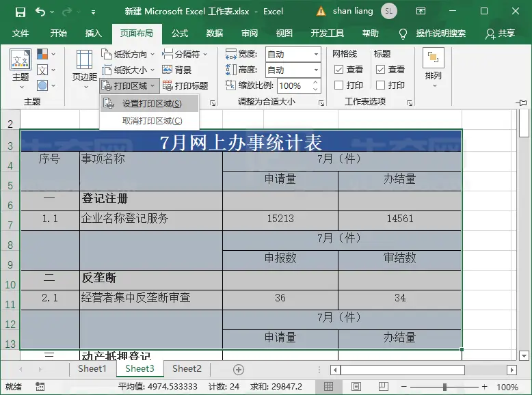Viewport: 532px width, 395px height.
Task: Open Page Setup dialog launcher
Action: 213,103
